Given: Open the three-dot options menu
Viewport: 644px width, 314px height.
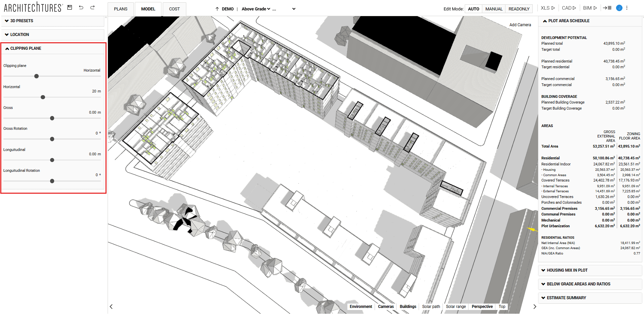Looking at the screenshot, I should coord(627,7).
